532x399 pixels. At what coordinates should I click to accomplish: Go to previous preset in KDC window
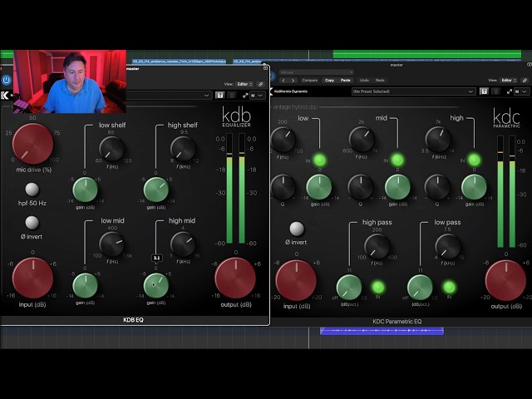(x=283, y=81)
